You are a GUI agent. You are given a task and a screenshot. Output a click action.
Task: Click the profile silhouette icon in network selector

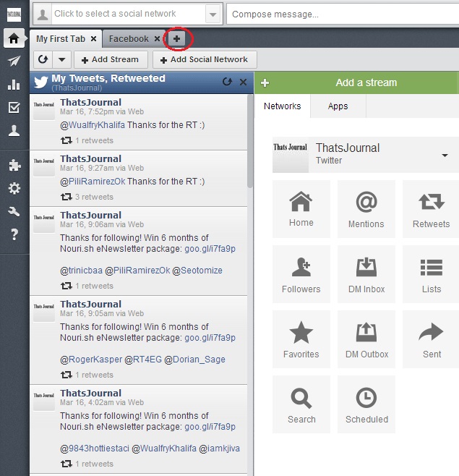43,14
